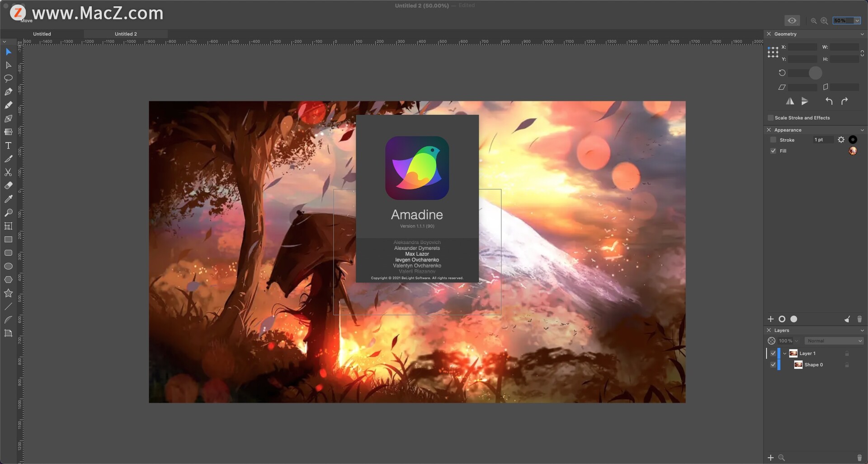Lock Shape 0 with padlock
The width and height of the screenshot is (868, 464).
point(847,365)
